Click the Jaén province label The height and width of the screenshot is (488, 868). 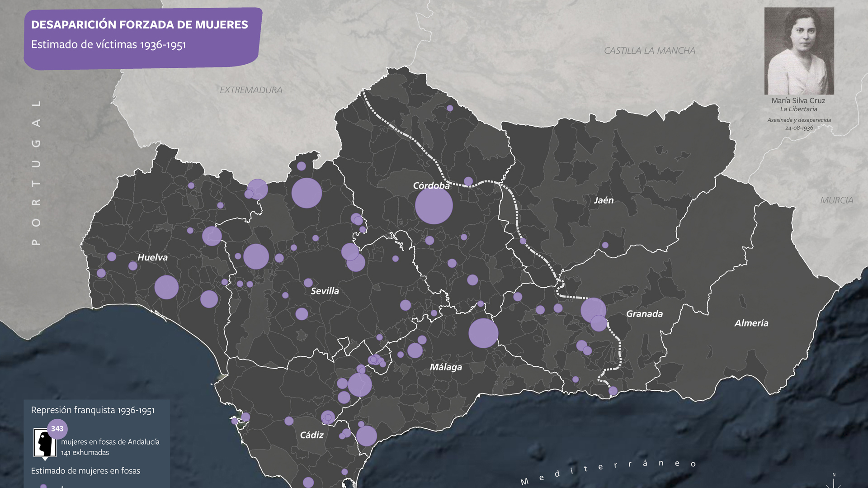point(604,200)
